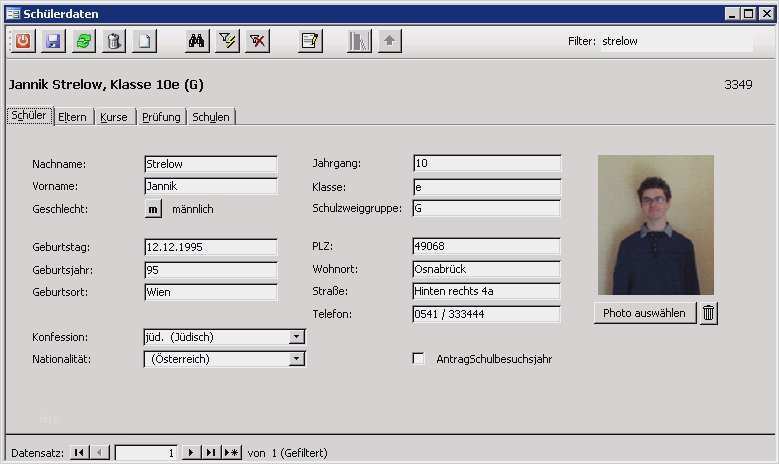Screen dimensions: 779x464
Task: Click the Straße field Hinten rechts 4a
Action: pos(487,291)
